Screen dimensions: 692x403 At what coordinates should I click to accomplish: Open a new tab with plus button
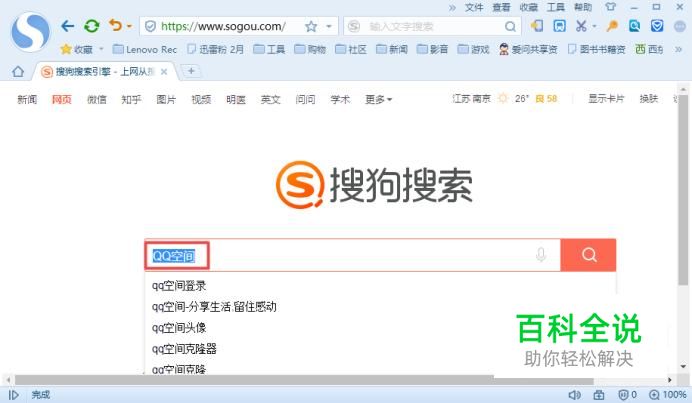coord(191,71)
